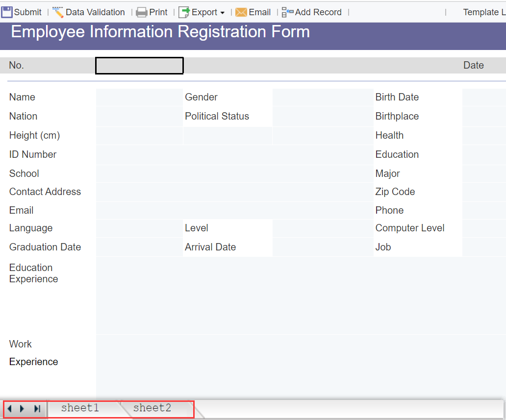Click the first-sheet navigation arrow
This screenshot has width=506, height=420.
tap(10, 408)
